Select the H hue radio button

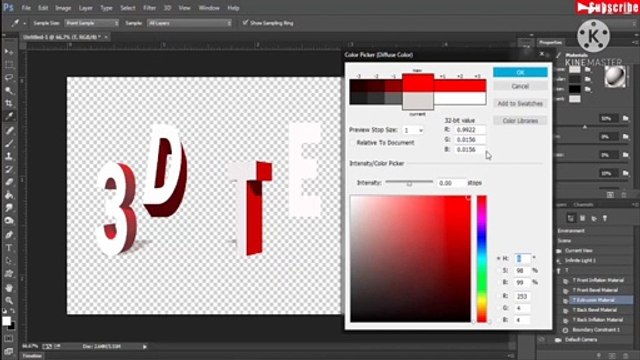click(x=498, y=258)
